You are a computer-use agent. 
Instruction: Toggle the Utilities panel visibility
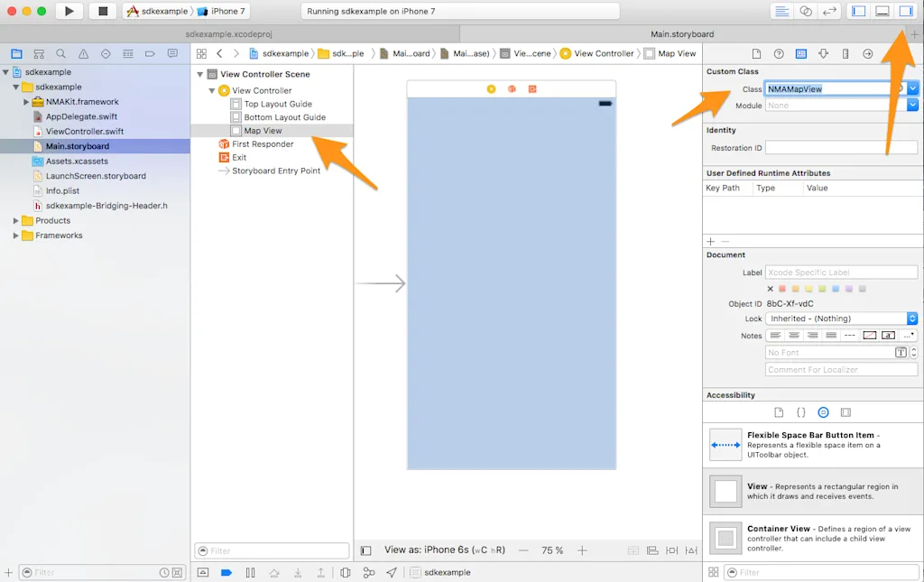pyautogui.click(x=906, y=11)
